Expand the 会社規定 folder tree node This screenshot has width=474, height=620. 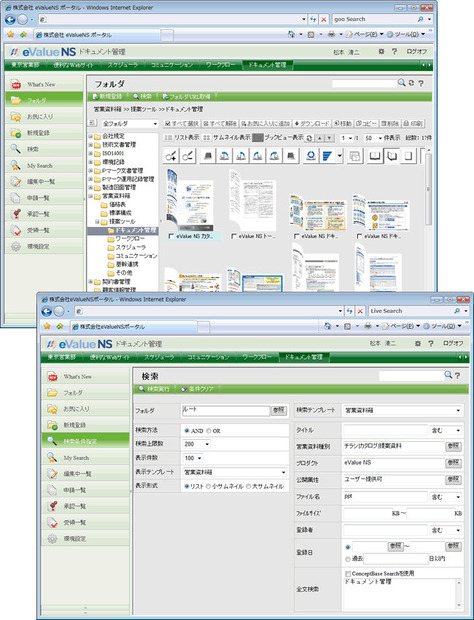point(91,136)
